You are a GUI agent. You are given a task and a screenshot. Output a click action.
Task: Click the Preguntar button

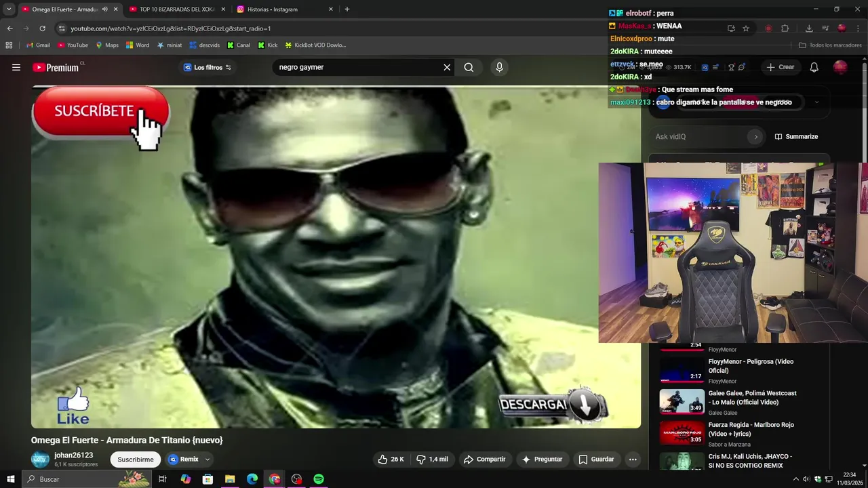tap(542, 459)
